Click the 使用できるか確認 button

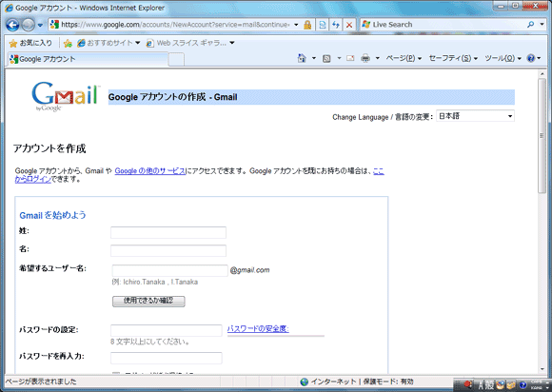(x=148, y=301)
